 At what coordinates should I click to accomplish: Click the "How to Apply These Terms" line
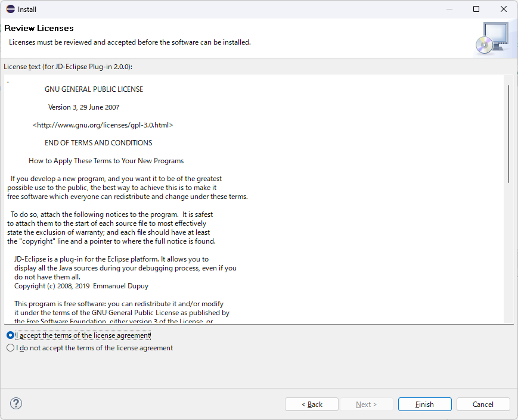click(106, 161)
